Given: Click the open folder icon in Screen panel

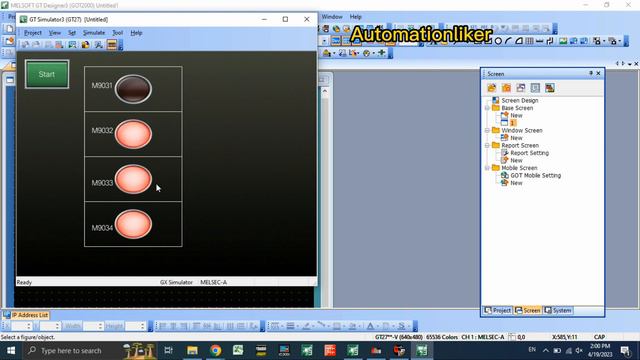Looking at the screenshot, I should click(x=491, y=88).
